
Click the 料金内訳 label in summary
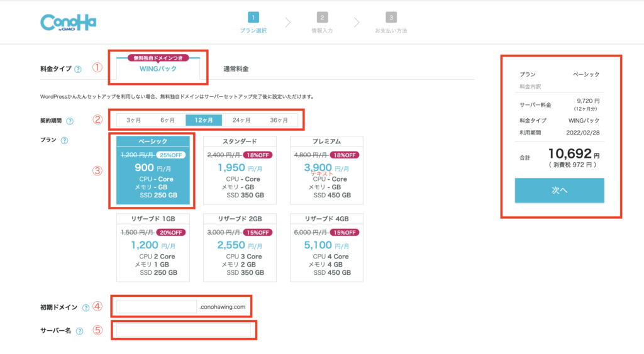click(530, 87)
